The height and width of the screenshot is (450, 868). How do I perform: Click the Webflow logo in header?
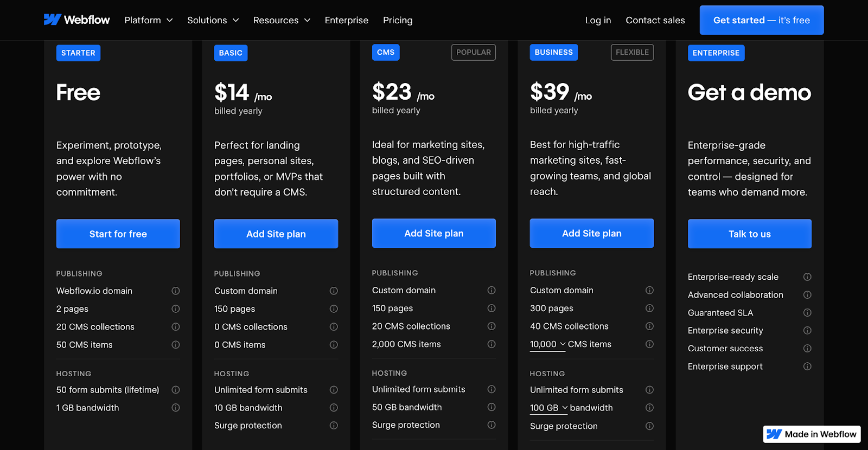76,20
